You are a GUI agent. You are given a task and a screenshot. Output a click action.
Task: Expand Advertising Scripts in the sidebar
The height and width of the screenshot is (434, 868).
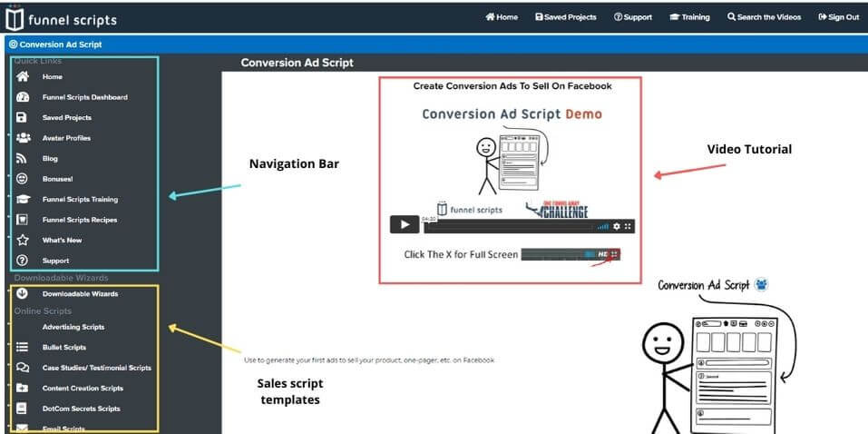(x=73, y=327)
